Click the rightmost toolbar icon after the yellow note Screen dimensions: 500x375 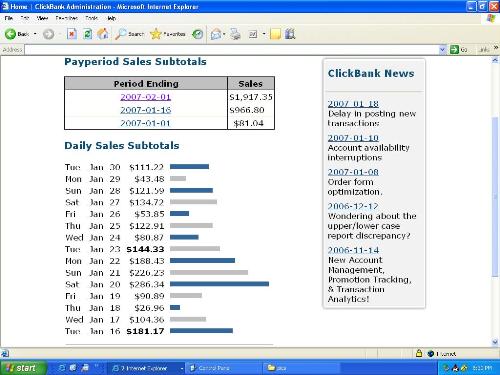290,34
